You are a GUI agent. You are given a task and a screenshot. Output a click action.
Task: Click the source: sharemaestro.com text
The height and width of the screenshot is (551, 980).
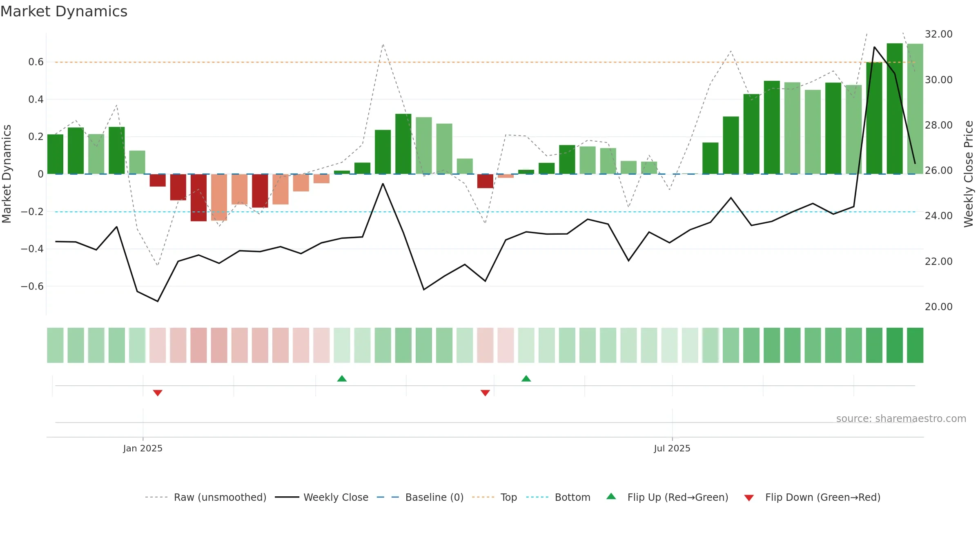coord(901,418)
